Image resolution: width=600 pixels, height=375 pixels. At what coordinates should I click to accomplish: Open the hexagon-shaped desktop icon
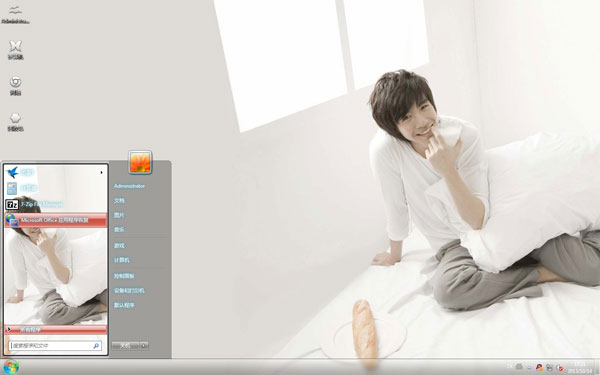(15, 122)
